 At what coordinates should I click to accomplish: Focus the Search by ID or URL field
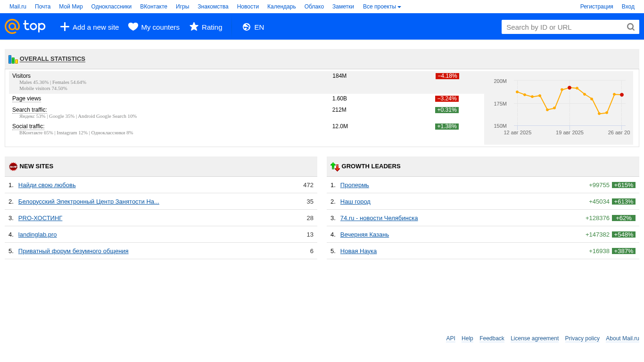[x=564, y=27]
